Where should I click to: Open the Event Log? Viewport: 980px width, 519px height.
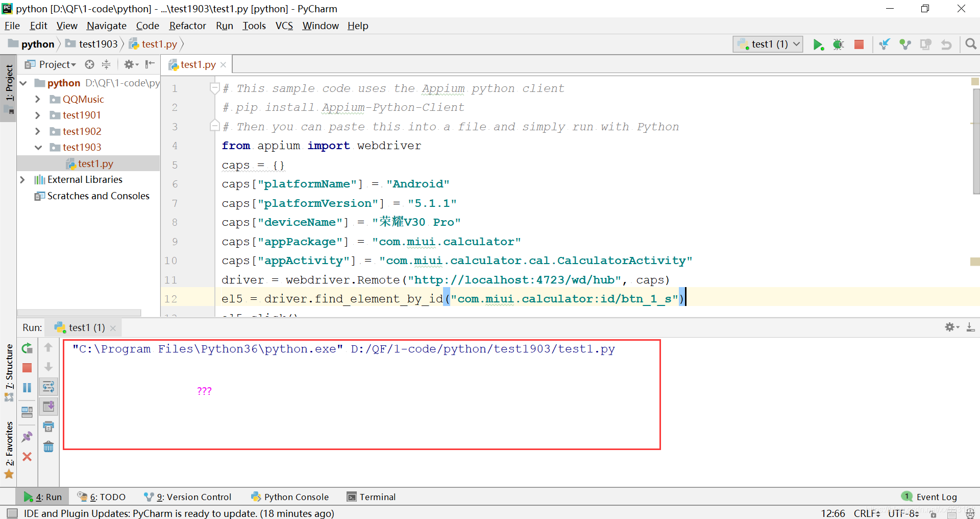coord(930,497)
